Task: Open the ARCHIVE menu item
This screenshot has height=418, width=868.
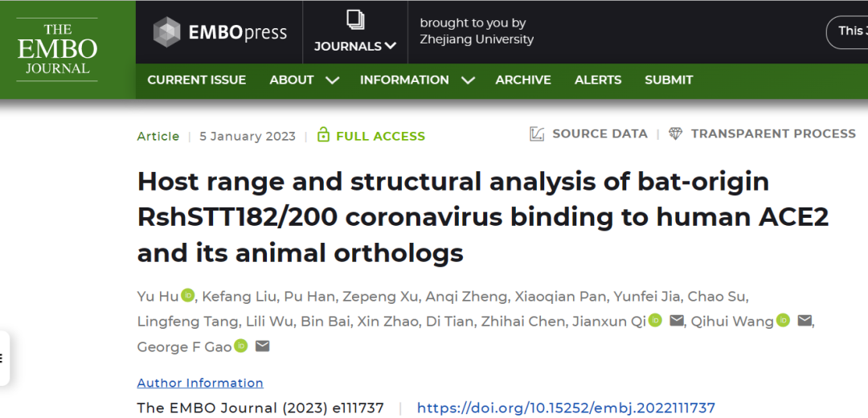Action: 523,80
